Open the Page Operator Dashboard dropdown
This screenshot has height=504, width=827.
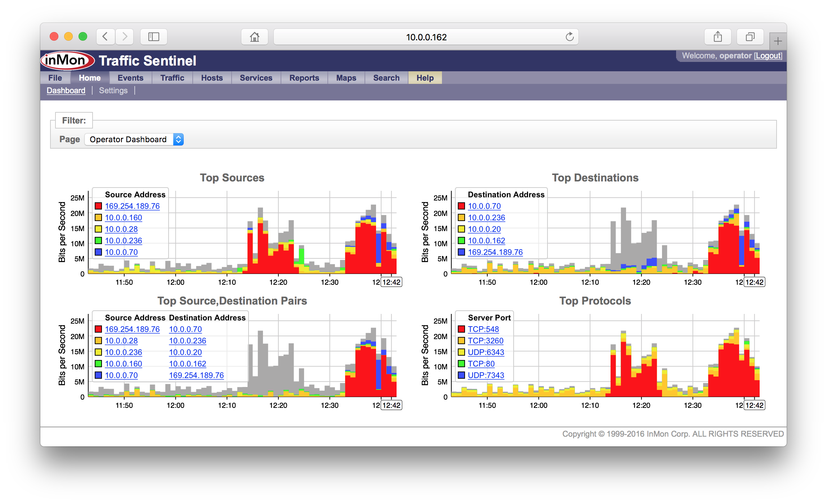134,139
